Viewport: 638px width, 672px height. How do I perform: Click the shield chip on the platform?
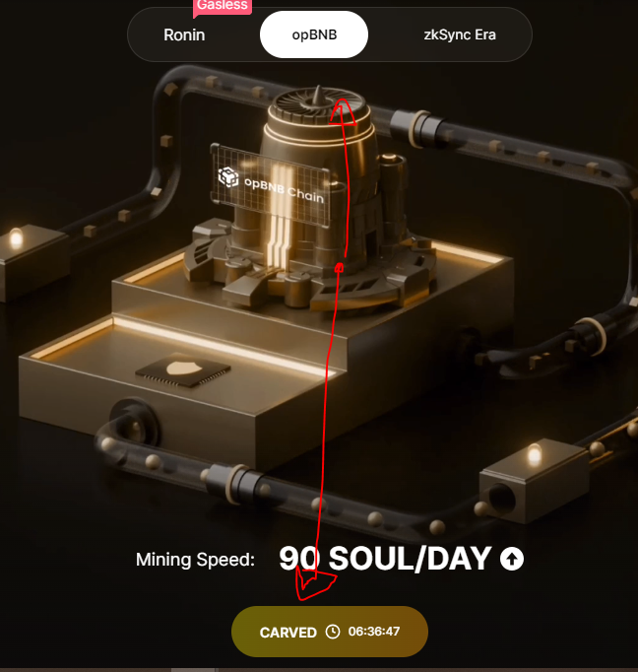(183, 370)
